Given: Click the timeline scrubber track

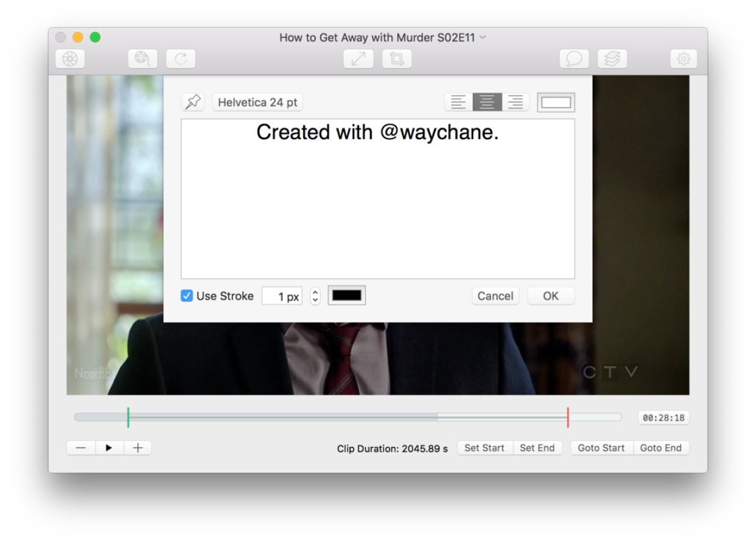Looking at the screenshot, I should [348, 418].
